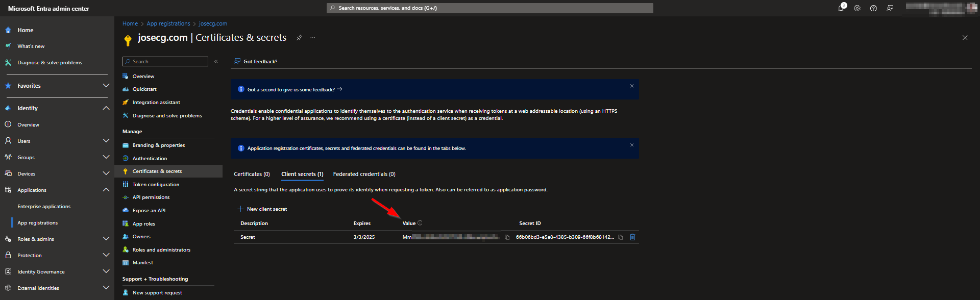Delete the client secret with trash icon

click(632, 237)
